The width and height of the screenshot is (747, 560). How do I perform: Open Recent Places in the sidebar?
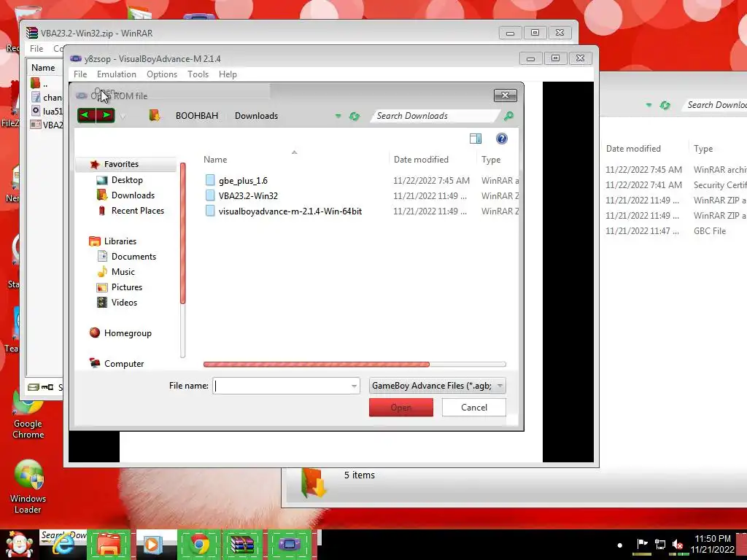[138, 211]
